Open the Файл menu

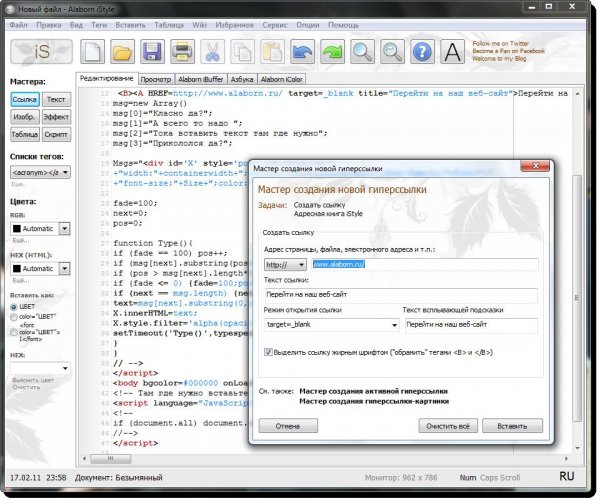click(x=18, y=25)
